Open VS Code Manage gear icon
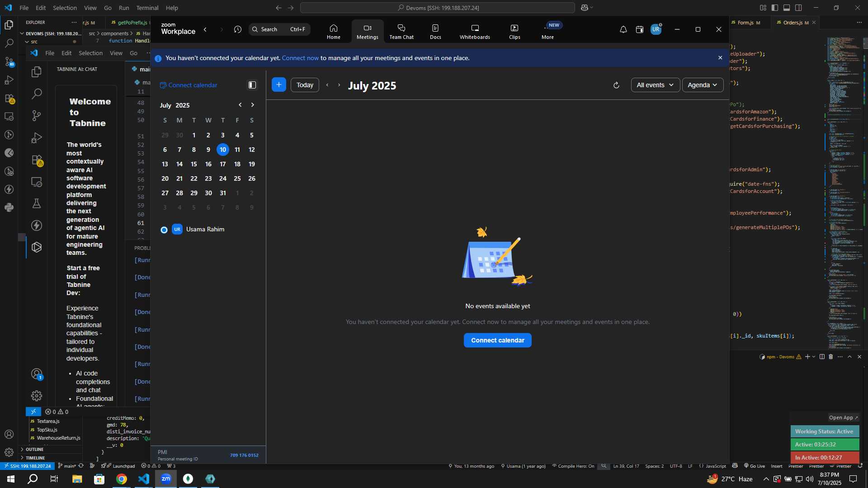Screen dimensions: 868x488 pos(9,452)
